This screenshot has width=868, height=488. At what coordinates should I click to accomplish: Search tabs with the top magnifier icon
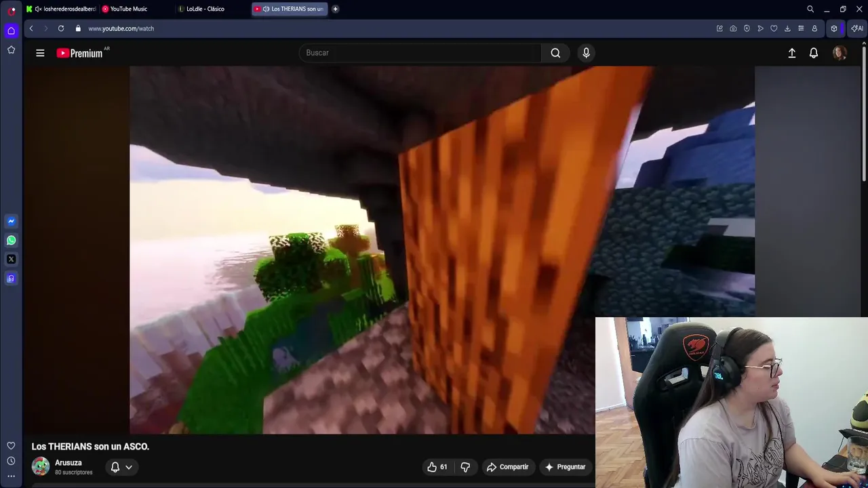(x=810, y=9)
